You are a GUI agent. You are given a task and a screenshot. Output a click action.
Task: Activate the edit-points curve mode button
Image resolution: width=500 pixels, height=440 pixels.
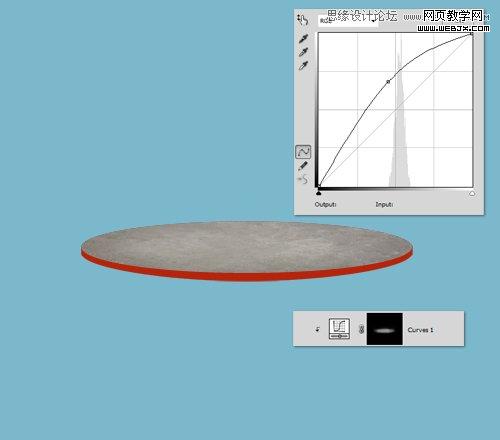(x=303, y=152)
